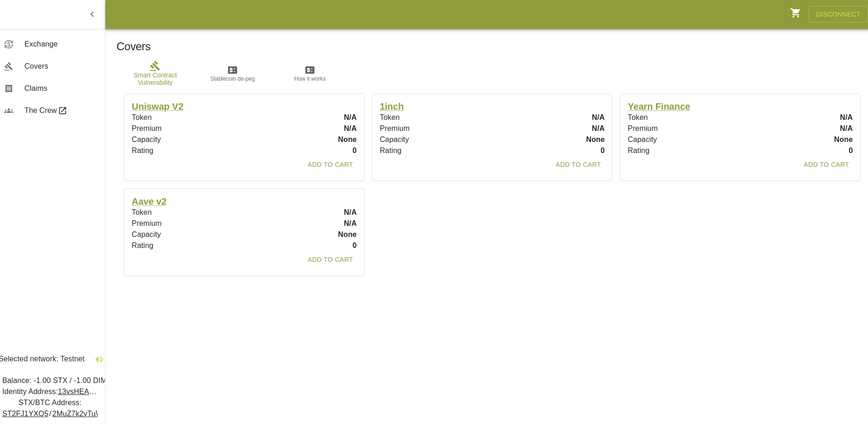
Task: Click the Claims list icon in the sidebar
Action: [x=9, y=88]
